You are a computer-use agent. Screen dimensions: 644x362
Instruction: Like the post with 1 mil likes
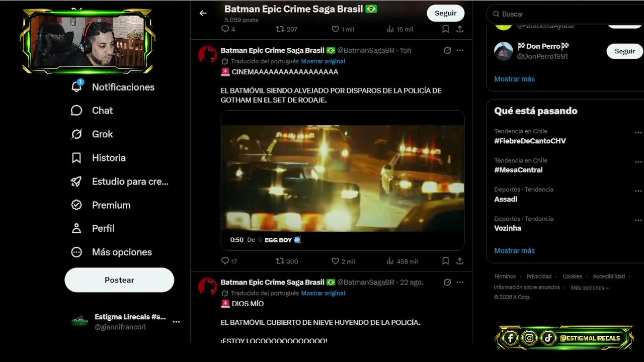[335, 29]
